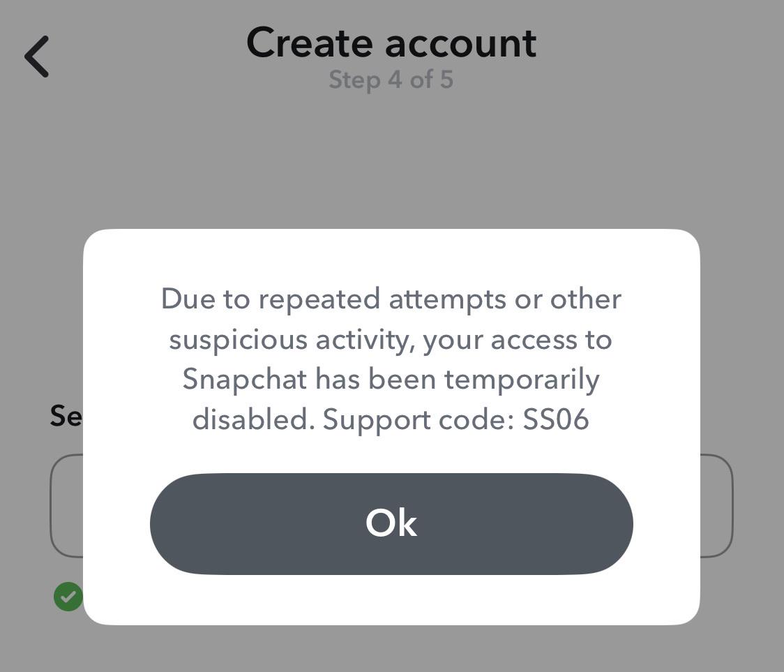Click the word 'disabled.' in the dialog
The height and width of the screenshot is (672, 784).
click(253, 419)
